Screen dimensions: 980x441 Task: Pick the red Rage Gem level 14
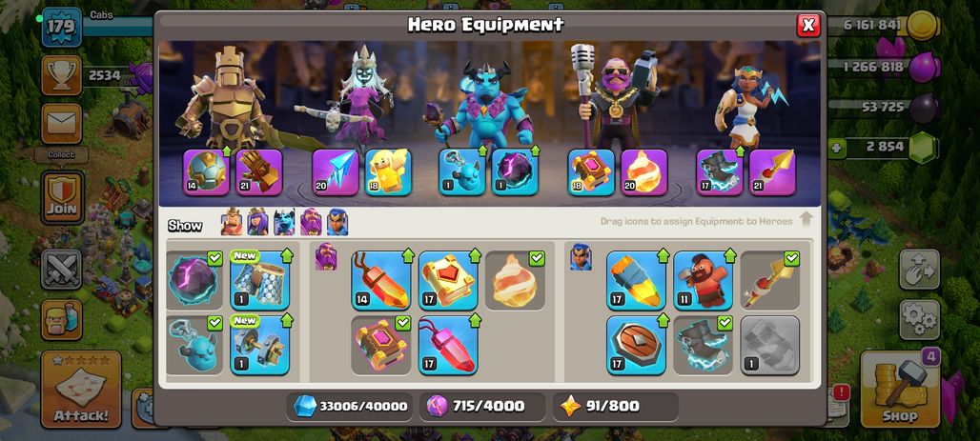(x=380, y=280)
